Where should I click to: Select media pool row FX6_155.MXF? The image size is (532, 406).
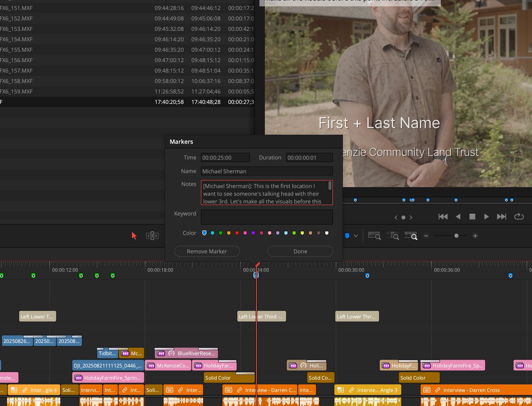pyautogui.click(x=127, y=50)
